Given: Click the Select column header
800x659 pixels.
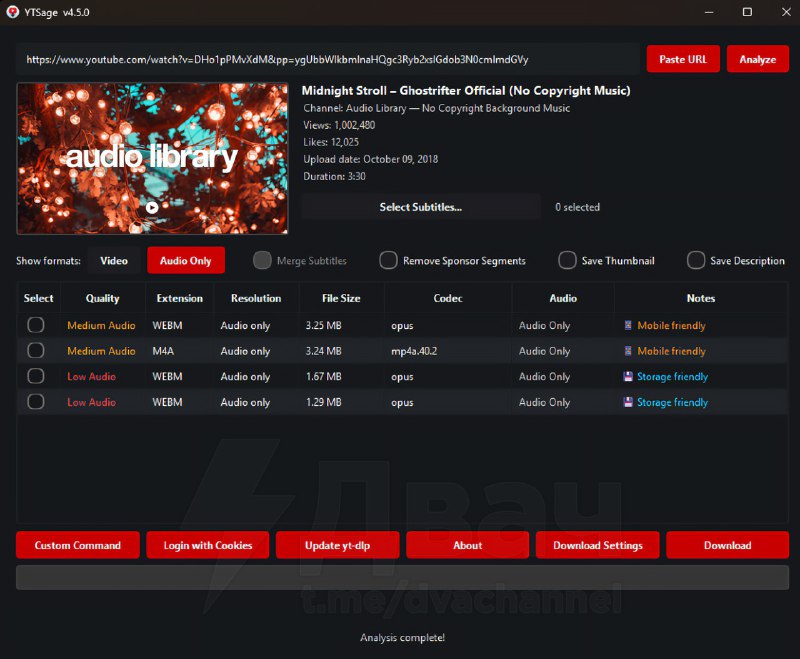Looking at the screenshot, I should [38, 298].
